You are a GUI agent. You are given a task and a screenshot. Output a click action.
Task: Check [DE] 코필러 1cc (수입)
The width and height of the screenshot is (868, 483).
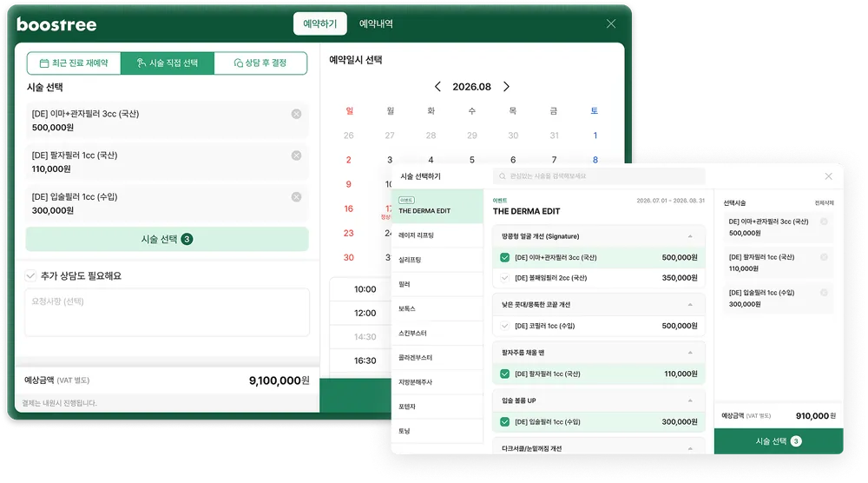pyautogui.click(x=504, y=326)
